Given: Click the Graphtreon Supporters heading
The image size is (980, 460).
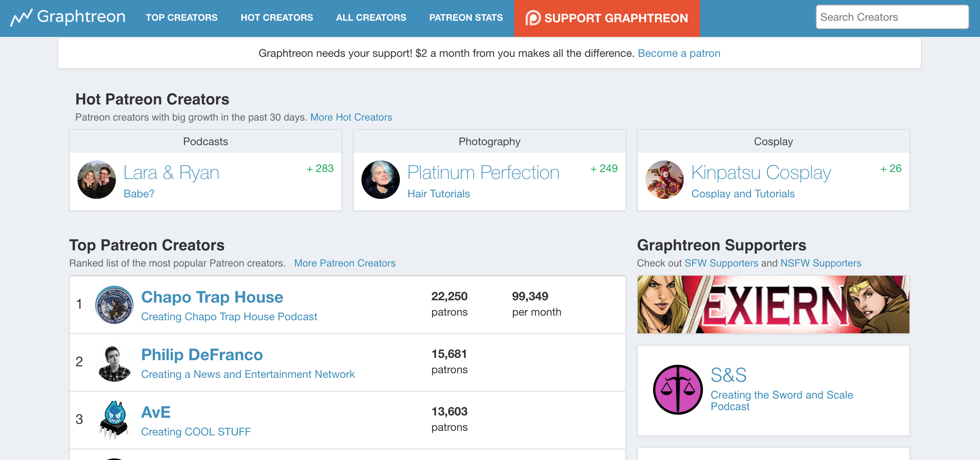Looking at the screenshot, I should (x=722, y=245).
